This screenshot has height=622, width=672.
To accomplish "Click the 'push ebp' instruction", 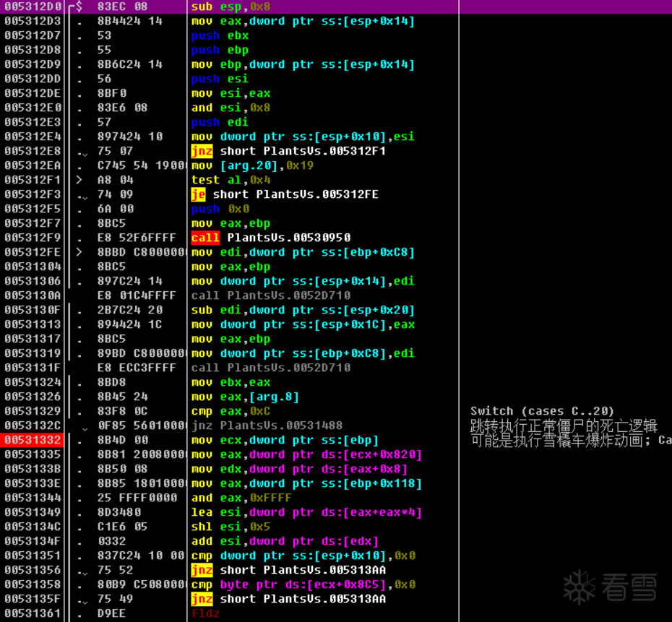I will point(220,50).
